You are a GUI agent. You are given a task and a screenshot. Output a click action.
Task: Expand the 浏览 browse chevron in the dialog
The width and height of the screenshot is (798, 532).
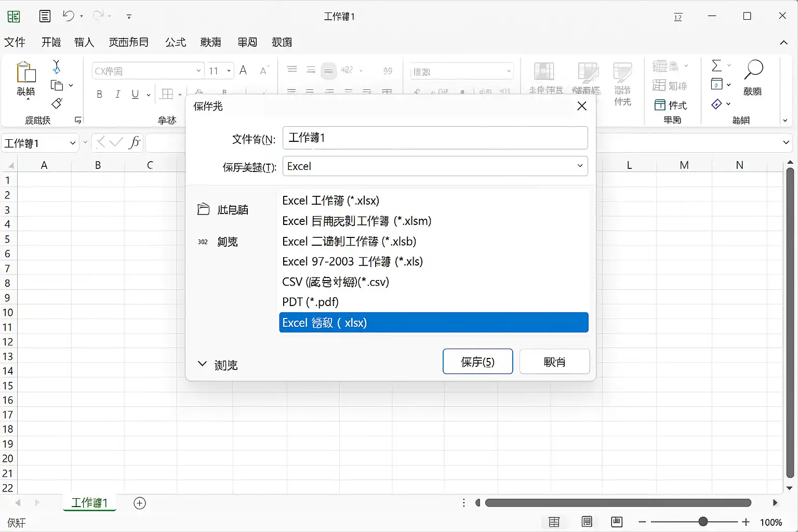[x=202, y=364]
